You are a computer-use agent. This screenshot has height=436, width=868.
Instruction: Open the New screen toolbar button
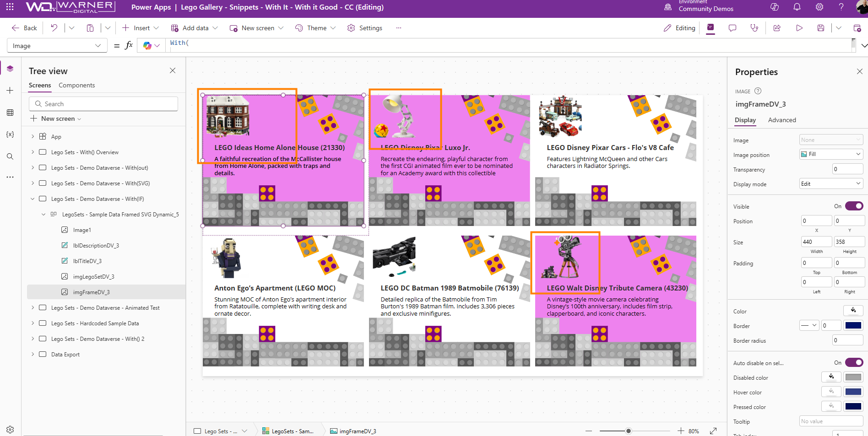point(256,28)
